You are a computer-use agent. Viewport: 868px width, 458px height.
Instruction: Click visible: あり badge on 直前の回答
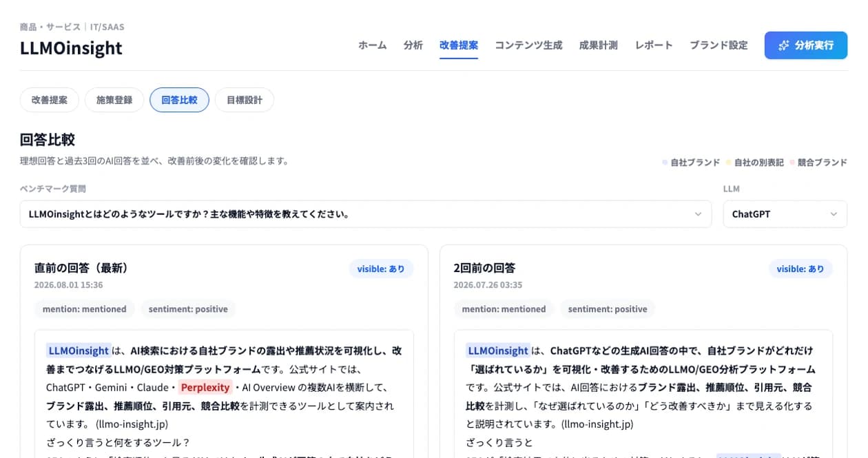click(381, 269)
